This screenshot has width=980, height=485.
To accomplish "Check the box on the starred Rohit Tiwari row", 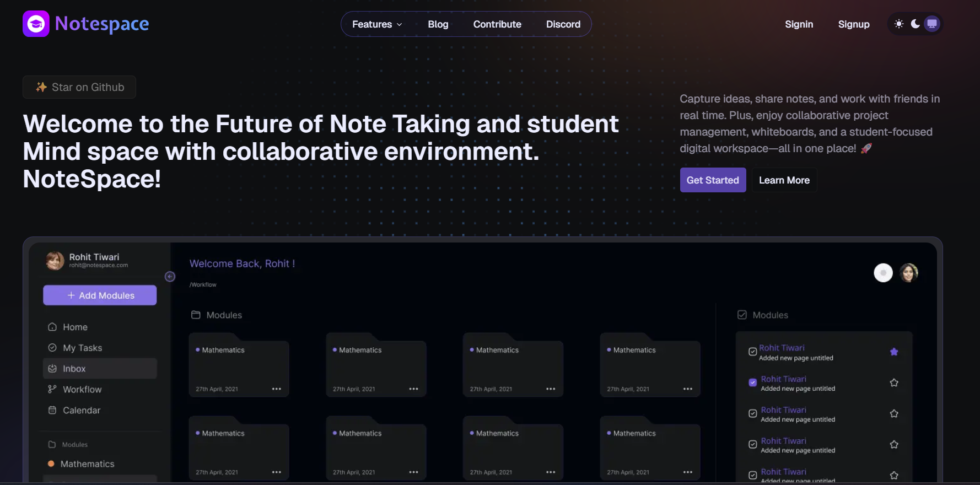I will (752, 352).
